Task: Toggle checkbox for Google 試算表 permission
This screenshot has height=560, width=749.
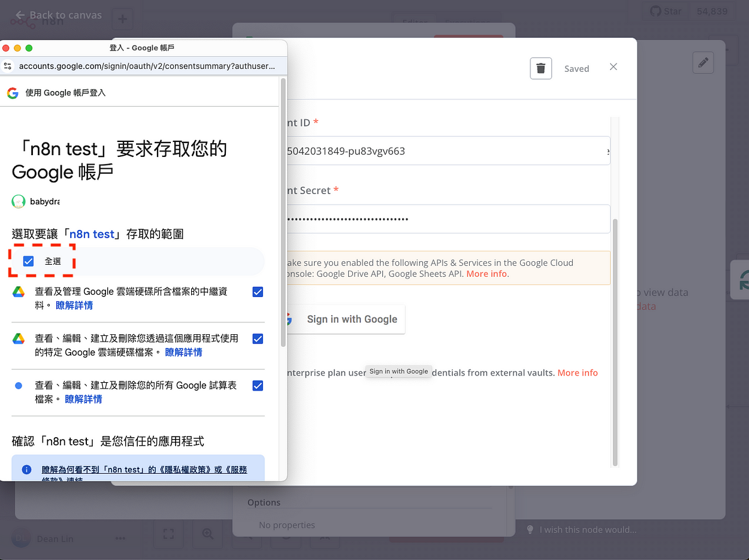Action: pyautogui.click(x=258, y=386)
